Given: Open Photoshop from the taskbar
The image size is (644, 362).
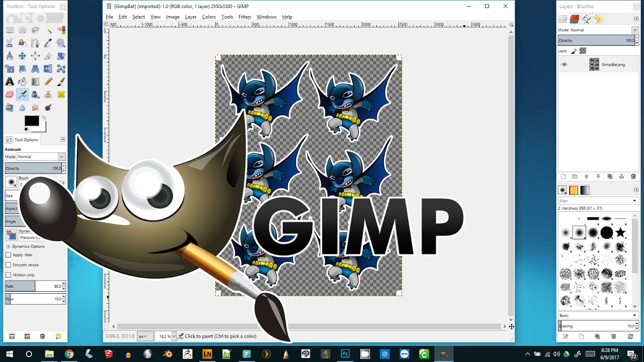Looking at the screenshot, I should (x=345, y=354).
